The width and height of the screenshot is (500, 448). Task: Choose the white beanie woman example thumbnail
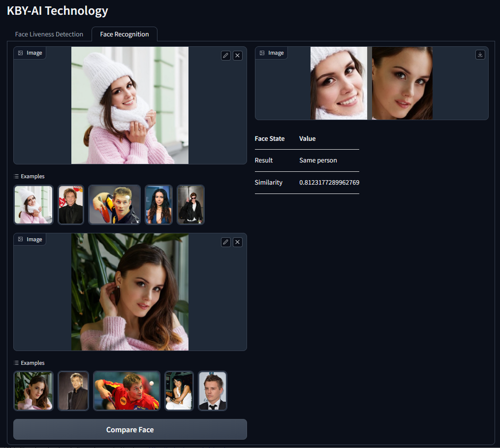(x=33, y=205)
